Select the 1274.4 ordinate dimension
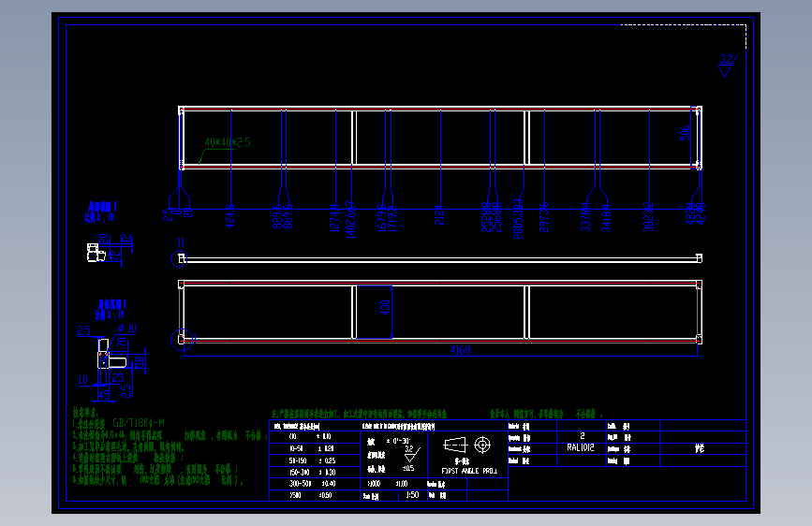812x526 pixels. [335, 217]
